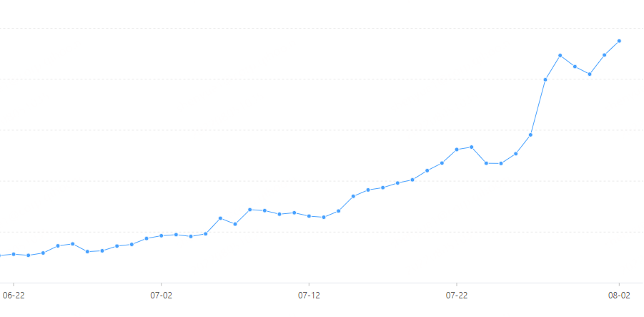The width and height of the screenshot is (644, 317).
Task: Select the 07-27 point before the steep rise
Action: 530,135
